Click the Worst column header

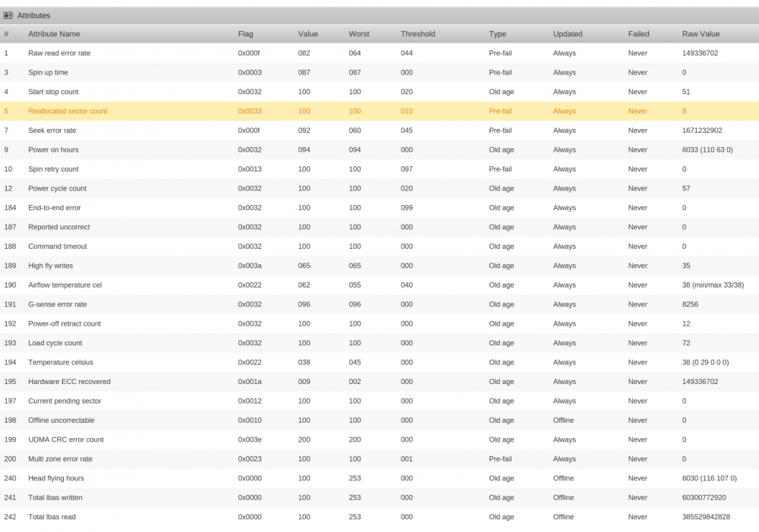(x=359, y=34)
